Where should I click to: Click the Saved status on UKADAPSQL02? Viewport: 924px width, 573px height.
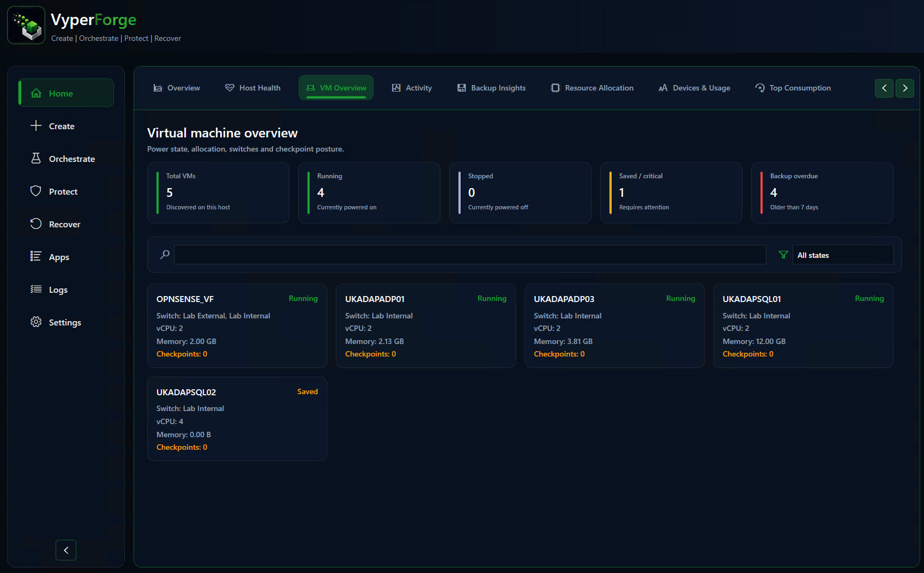[307, 391]
